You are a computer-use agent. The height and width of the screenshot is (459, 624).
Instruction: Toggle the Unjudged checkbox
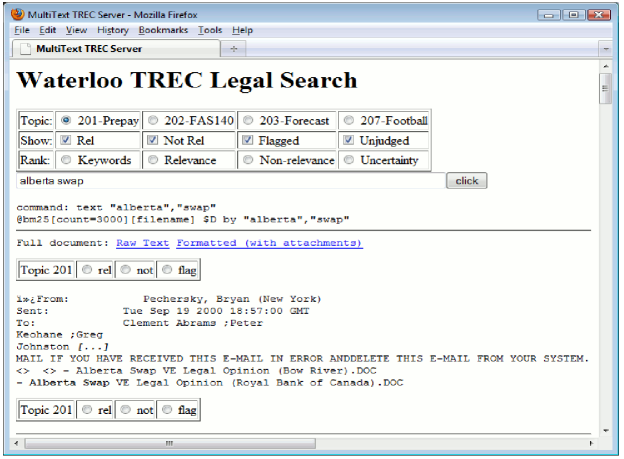click(x=349, y=140)
